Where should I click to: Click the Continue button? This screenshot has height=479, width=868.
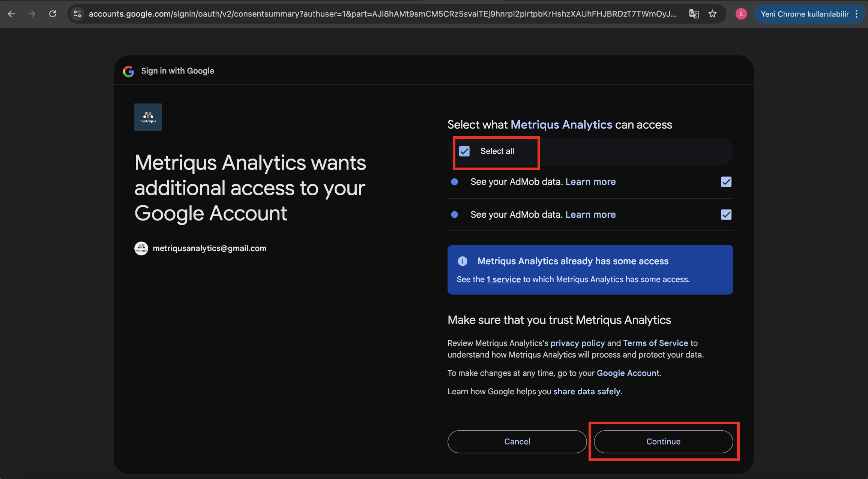(x=663, y=442)
